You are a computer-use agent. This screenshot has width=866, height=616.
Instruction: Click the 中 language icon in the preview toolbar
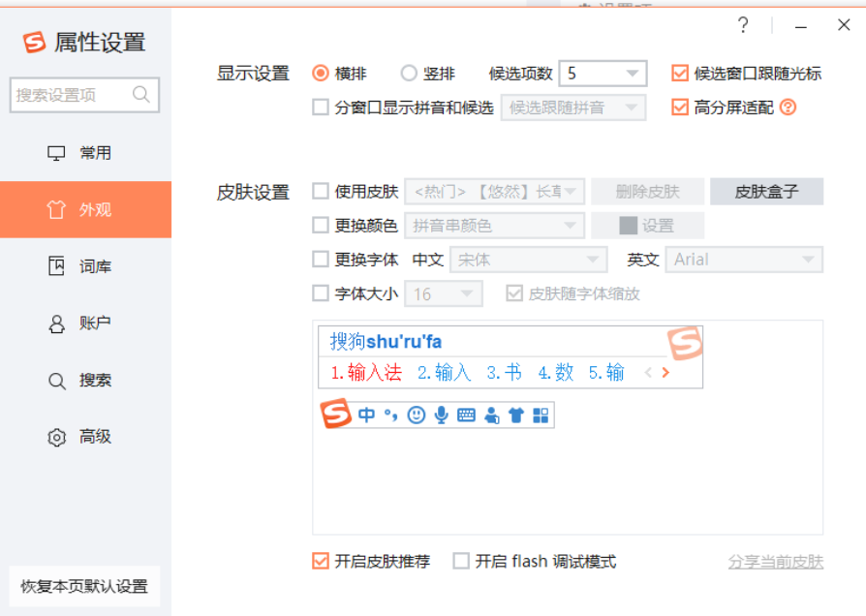[x=366, y=415]
